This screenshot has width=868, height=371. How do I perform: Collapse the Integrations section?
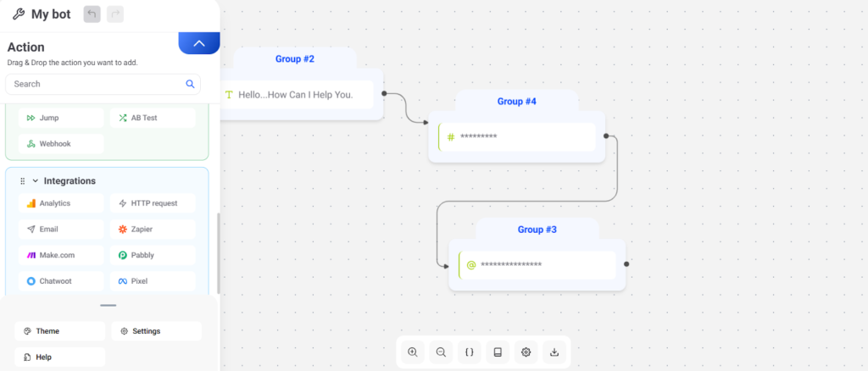point(36,181)
